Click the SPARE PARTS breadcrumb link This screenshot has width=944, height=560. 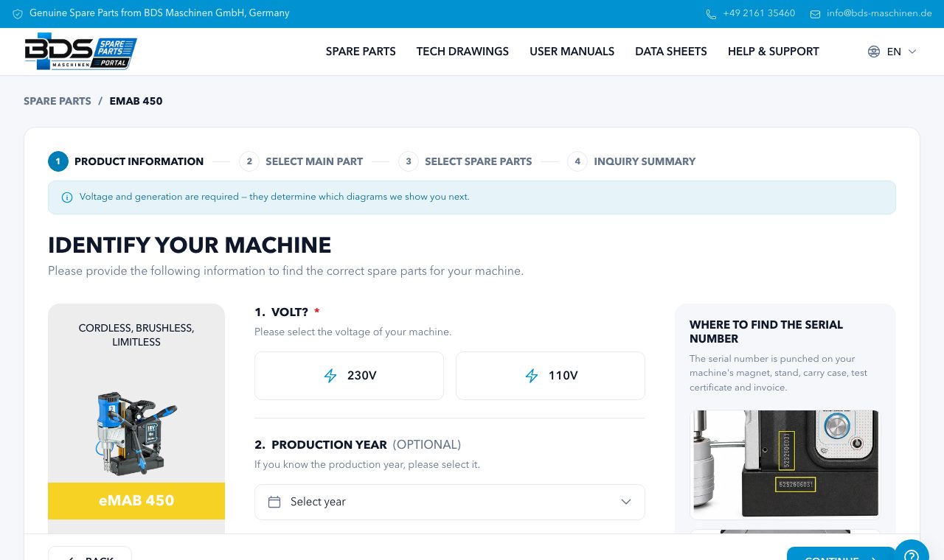tap(58, 101)
